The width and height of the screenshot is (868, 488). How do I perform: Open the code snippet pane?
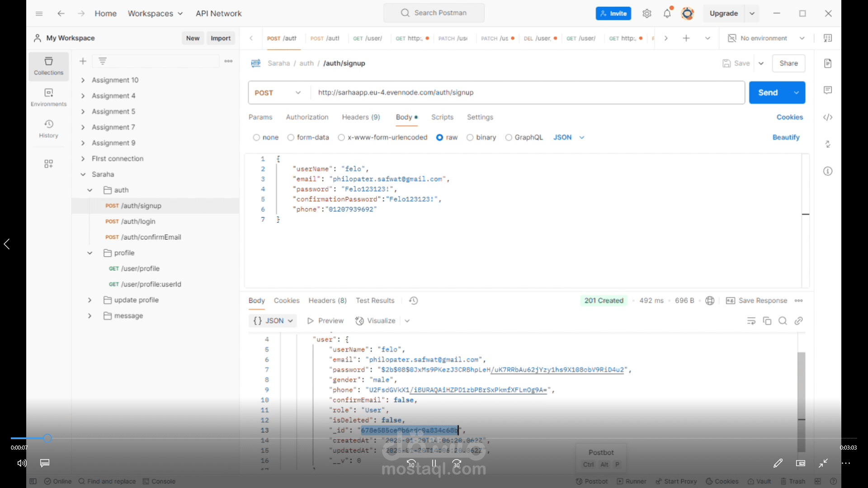click(828, 117)
